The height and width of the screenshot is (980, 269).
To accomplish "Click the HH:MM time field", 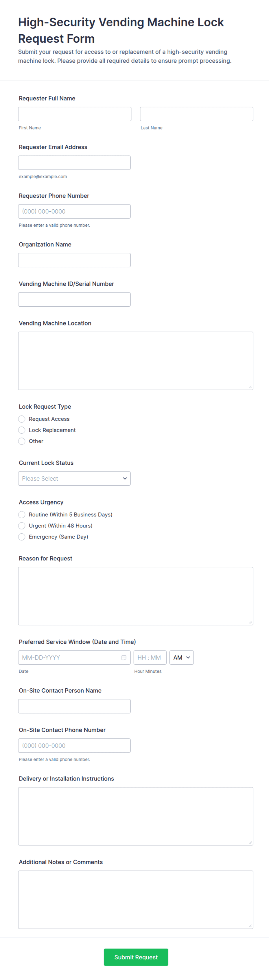I will (150, 657).
